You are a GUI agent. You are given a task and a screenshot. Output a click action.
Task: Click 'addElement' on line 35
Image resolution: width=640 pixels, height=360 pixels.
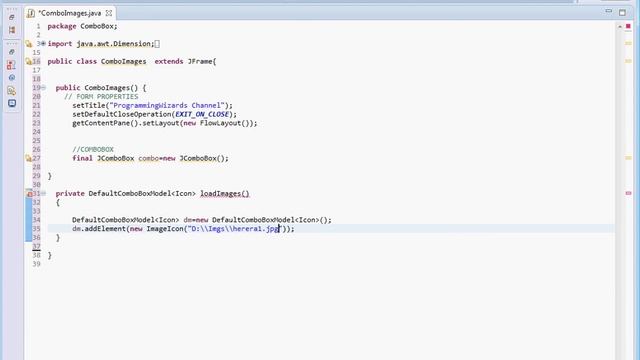coord(105,229)
